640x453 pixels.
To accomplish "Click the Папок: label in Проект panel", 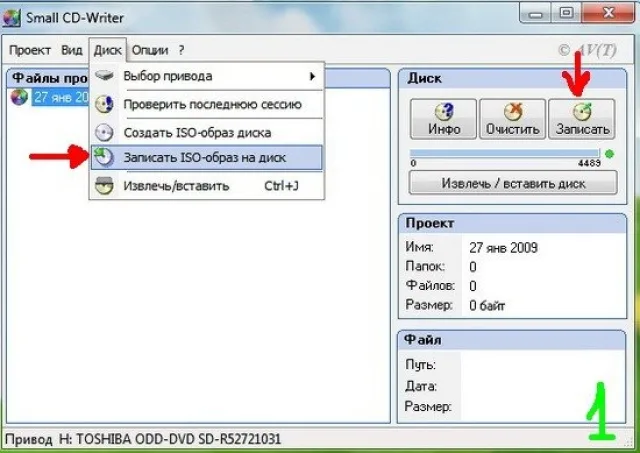I will [x=425, y=266].
